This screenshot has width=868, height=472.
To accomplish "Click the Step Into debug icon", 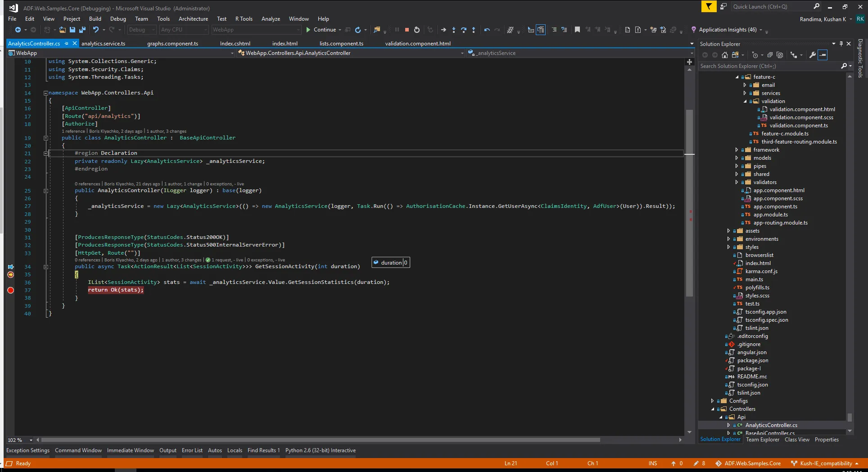I will pos(453,30).
